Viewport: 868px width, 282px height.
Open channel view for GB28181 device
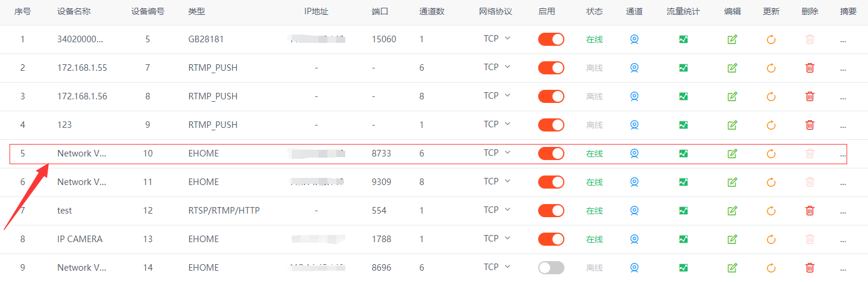pyautogui.click(x=635, y=39)
